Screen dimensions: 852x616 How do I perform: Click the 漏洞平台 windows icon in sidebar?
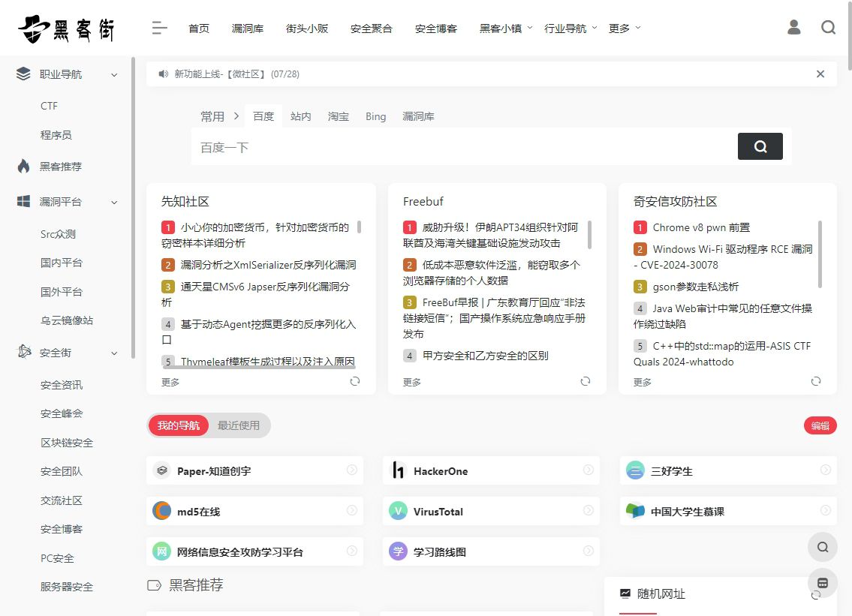pos(23,202)
